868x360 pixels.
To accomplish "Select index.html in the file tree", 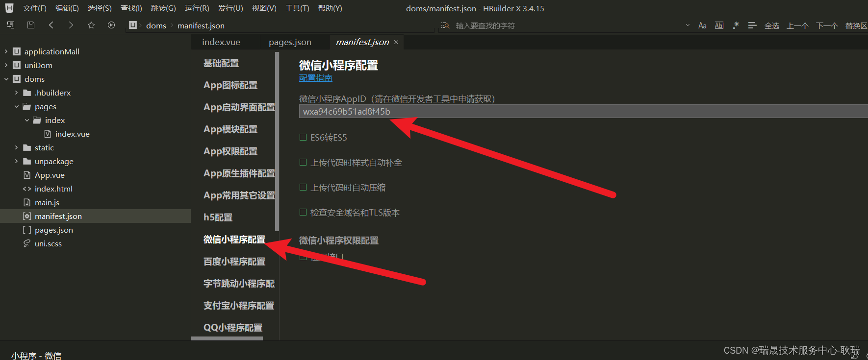I will (x=53, y=189).
